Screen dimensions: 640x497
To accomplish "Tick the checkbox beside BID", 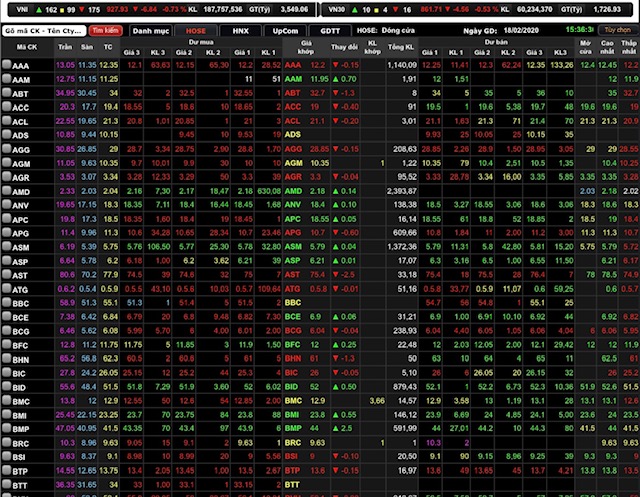I will click(6, 386).
